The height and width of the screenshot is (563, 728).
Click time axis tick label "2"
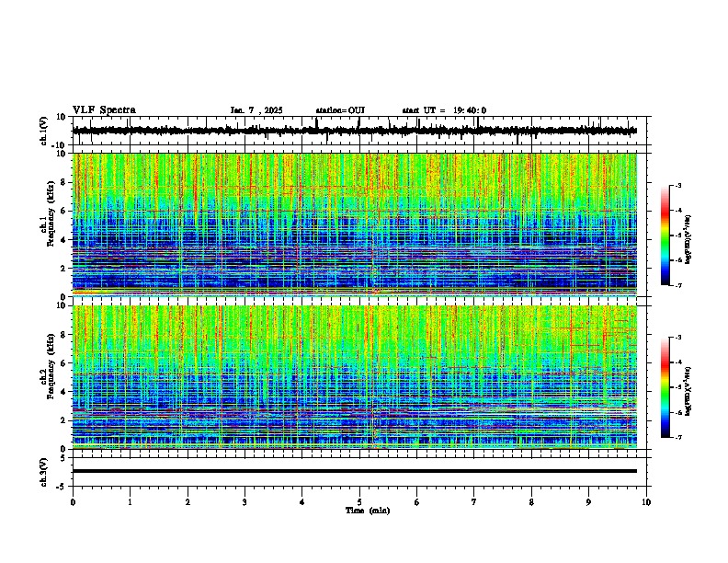pos(188,502)
